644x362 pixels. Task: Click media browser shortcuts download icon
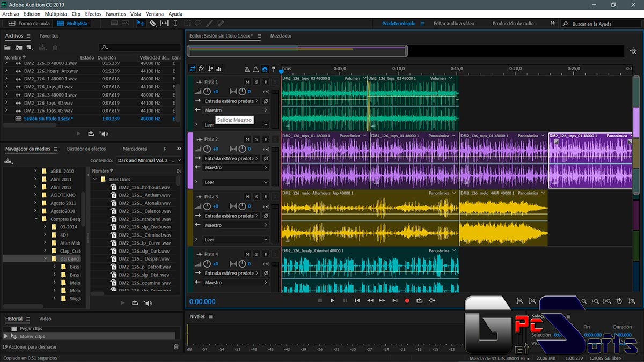coord(8,160)
